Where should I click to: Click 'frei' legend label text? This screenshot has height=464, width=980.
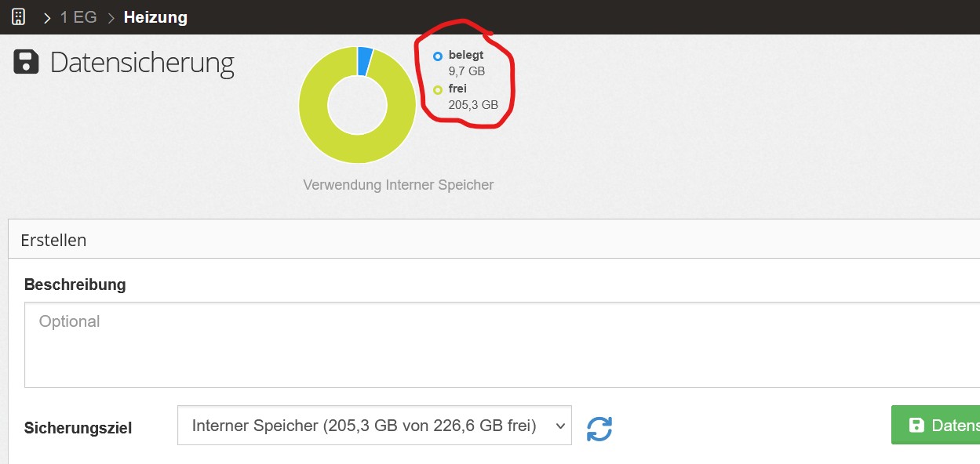coord(457,89)
